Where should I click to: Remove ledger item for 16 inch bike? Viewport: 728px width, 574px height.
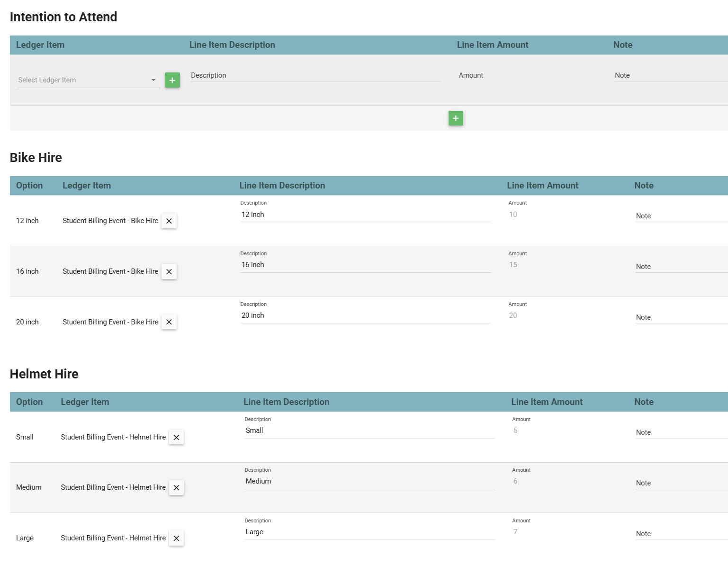169,272
